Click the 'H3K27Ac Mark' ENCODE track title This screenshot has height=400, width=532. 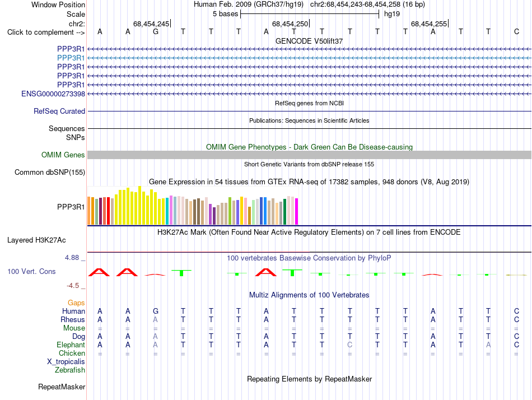309,232
